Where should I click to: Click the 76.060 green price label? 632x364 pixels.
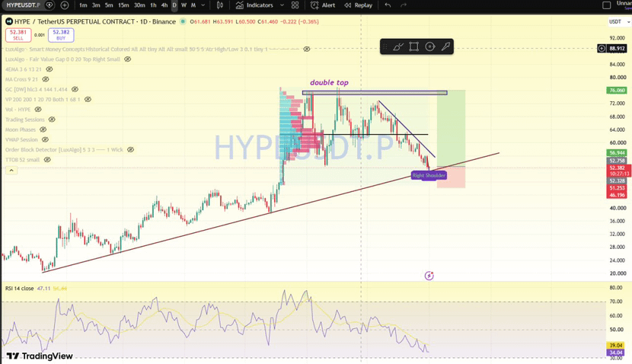pos(617,91)
